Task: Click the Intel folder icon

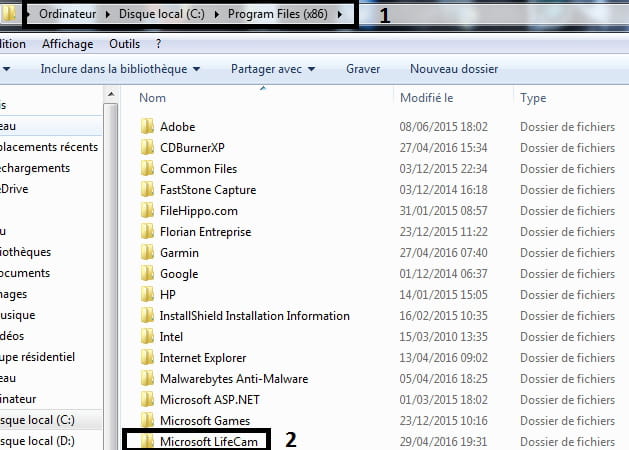Action: [147, 336]
